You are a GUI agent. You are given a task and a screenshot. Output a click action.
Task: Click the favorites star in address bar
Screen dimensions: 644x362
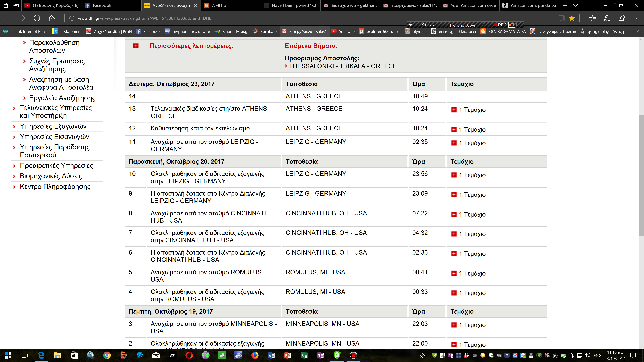tap(572, 18)
